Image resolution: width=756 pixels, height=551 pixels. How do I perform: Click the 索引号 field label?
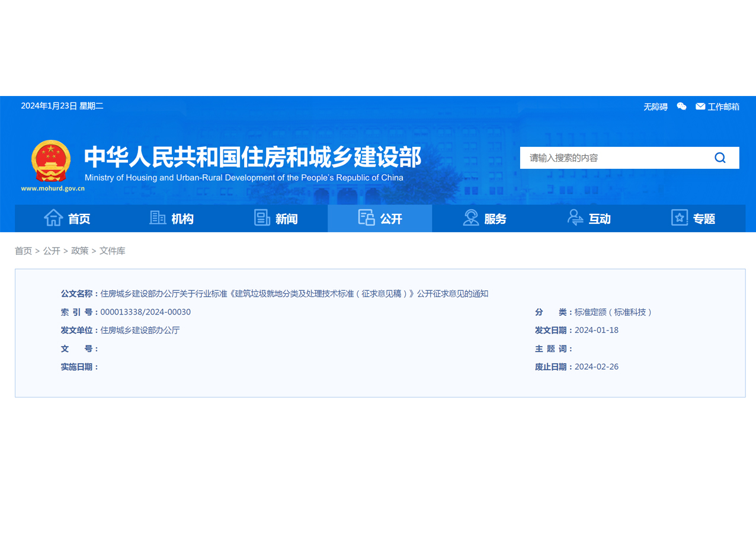(80, 312)
